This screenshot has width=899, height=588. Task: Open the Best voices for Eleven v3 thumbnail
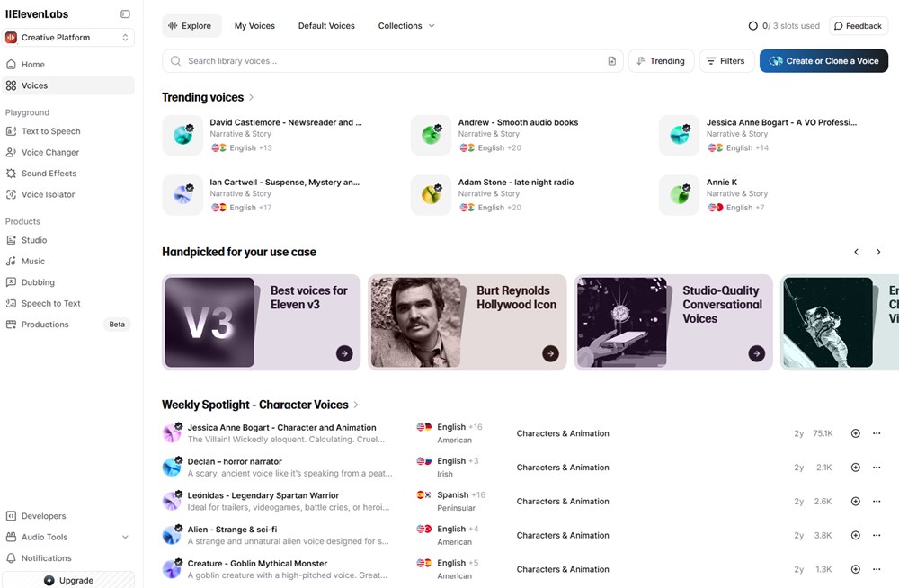click(x=209, y=323)
